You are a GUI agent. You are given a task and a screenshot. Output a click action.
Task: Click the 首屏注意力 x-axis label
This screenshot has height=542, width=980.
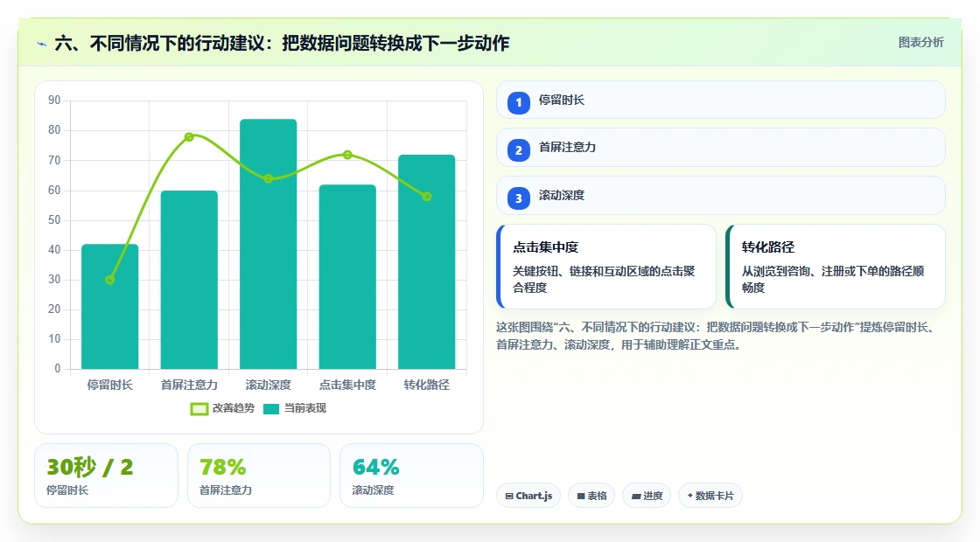tap(189, 385)
